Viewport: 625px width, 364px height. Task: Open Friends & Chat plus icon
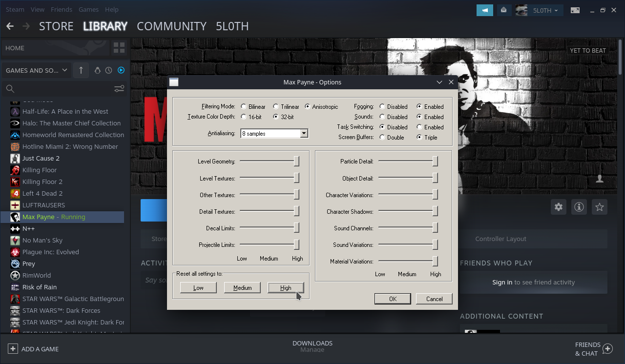[x=607, y=349]
